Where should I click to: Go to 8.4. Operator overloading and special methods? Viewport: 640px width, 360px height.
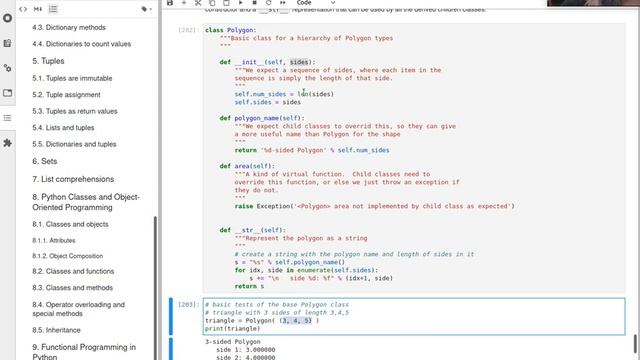[x=78, y=309]
